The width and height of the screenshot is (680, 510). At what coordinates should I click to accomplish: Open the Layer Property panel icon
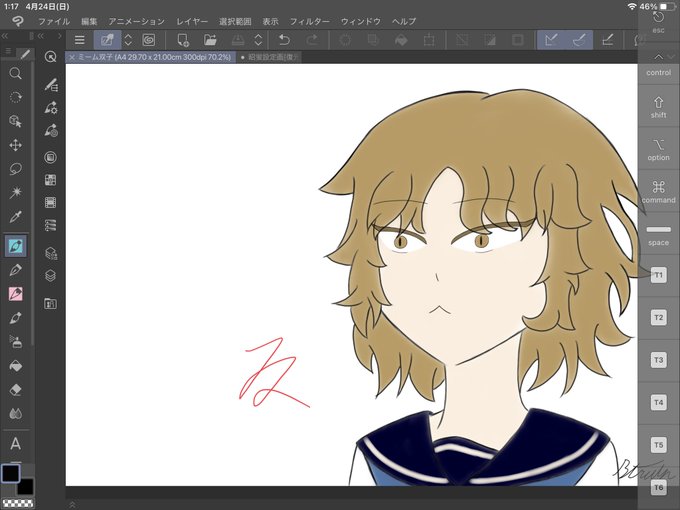coord(51,253)
